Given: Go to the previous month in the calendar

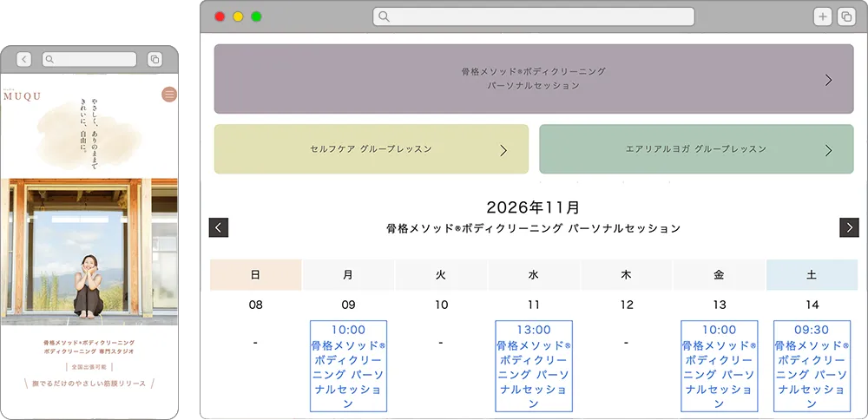Looking at the screenshot, I should click(x=219, y=227).
